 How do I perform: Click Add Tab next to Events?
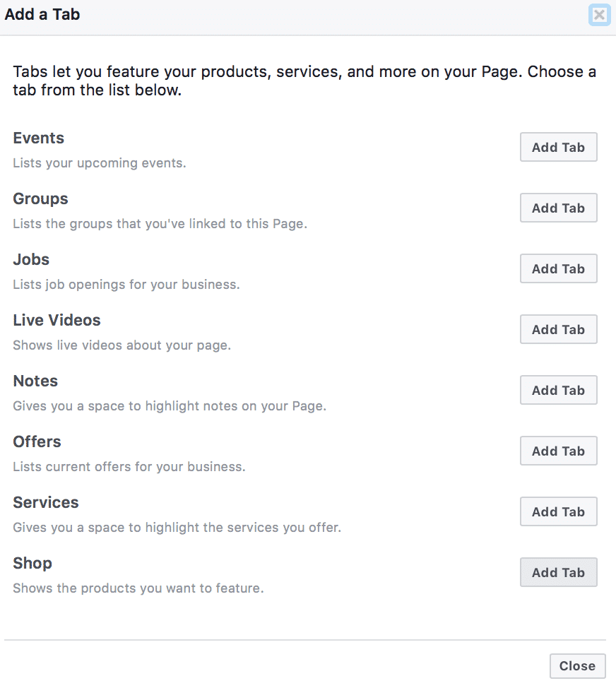click(558, 148)
